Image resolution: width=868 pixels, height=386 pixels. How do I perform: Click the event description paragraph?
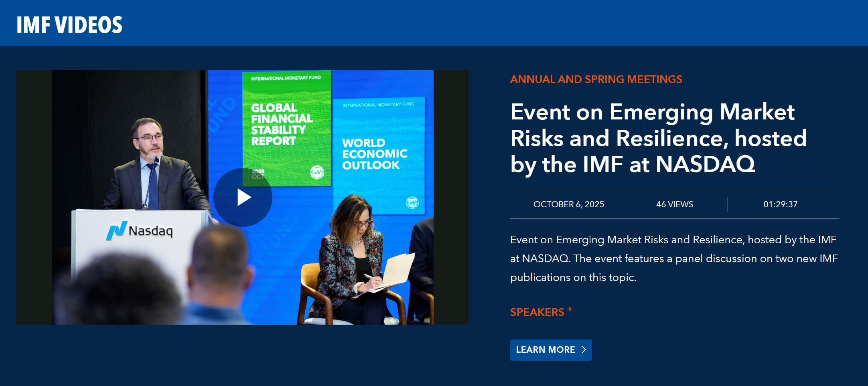pyautogui.click(x=674, y=259)
